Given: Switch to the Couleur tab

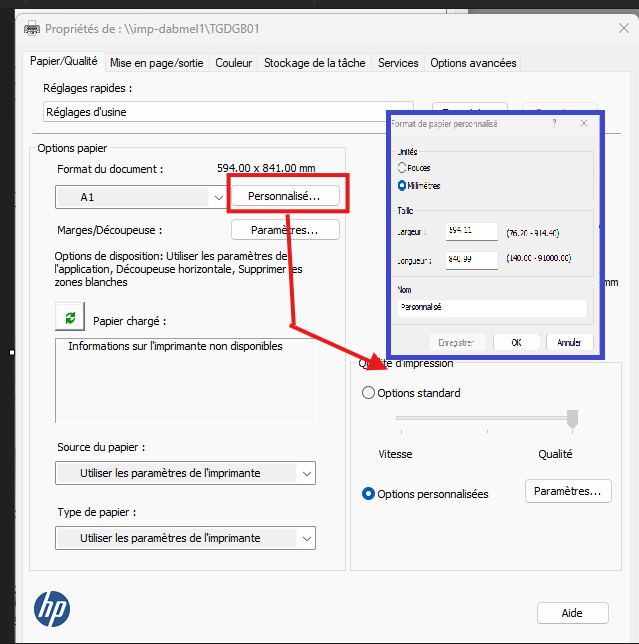Looking at the screenshot, I should pos(233,63).
